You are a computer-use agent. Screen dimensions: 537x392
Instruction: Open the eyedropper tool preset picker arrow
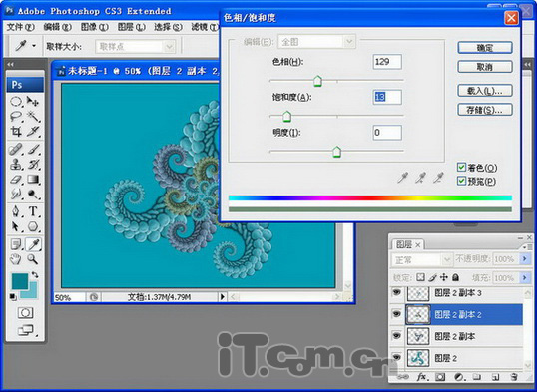(34, 46)
